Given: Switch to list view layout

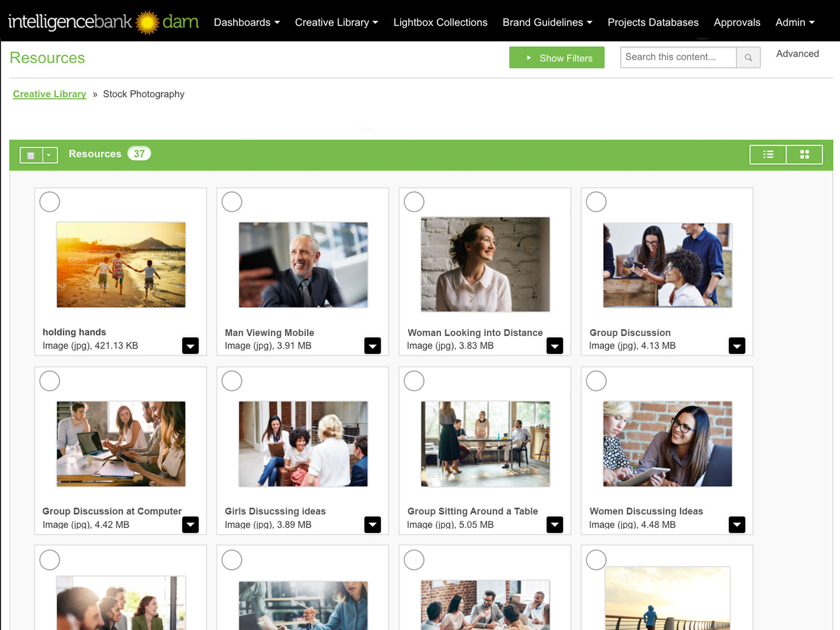Looking at the screenshot, I should [x=768, y=154].
